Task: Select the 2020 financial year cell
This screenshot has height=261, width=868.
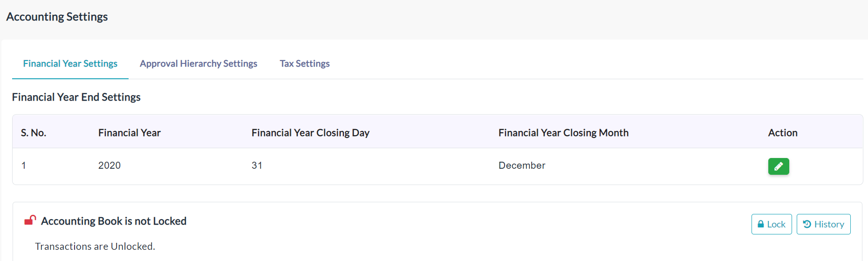Action: point(109,165)
